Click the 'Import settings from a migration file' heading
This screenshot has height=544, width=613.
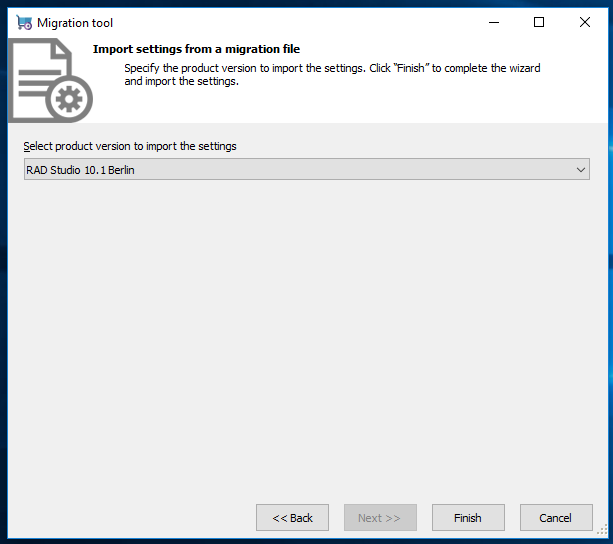pos(196,49)
